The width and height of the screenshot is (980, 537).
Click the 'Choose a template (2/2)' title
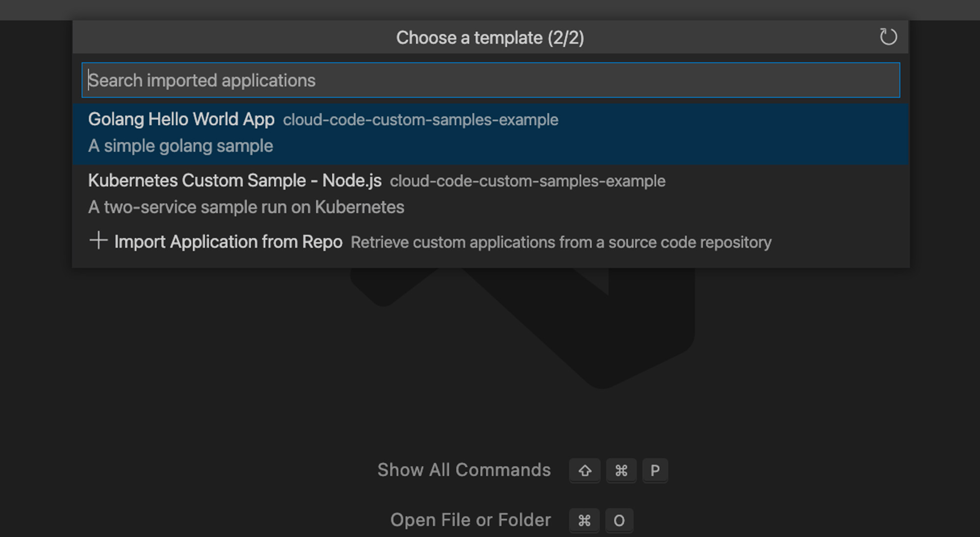tap(490, 38)
